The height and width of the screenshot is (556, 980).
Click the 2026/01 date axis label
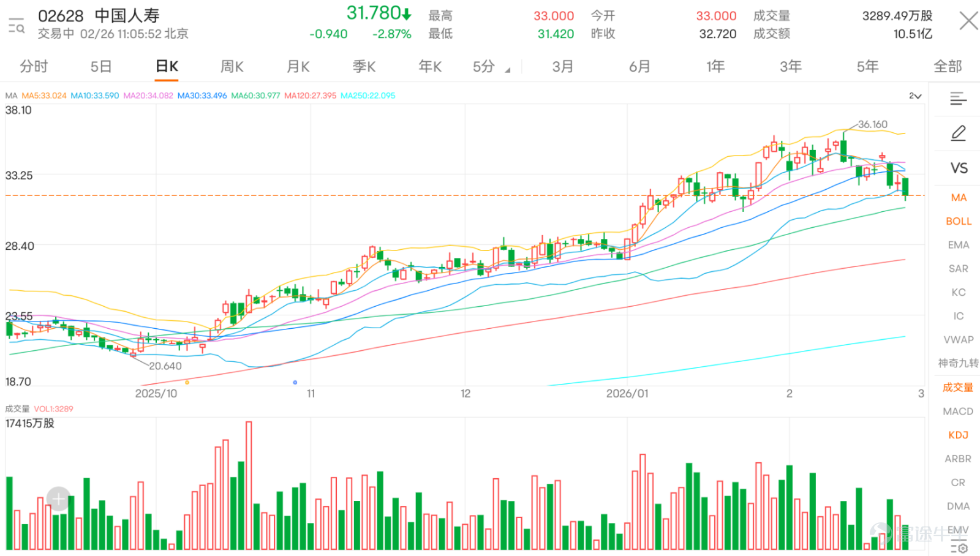click(627, 394)
